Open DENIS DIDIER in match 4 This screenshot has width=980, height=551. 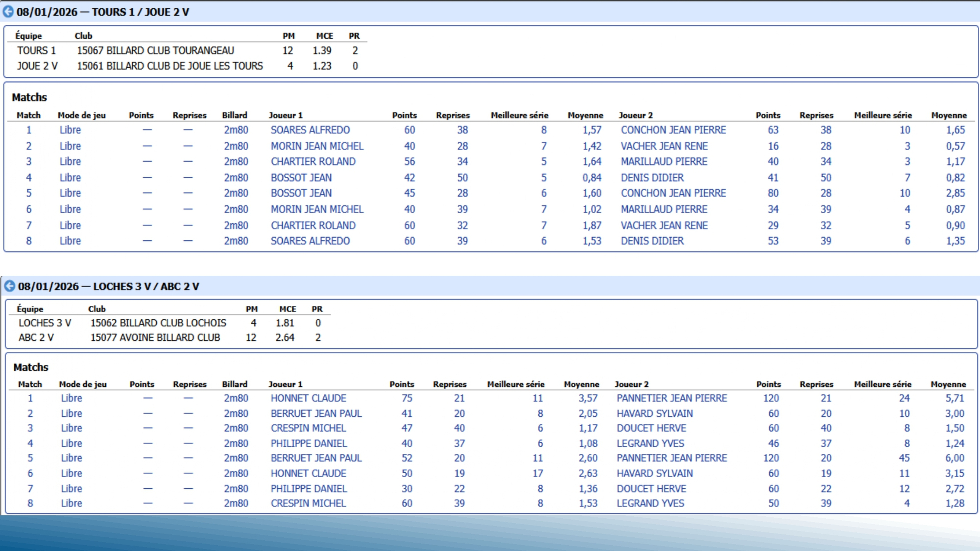tap(652, 178)
